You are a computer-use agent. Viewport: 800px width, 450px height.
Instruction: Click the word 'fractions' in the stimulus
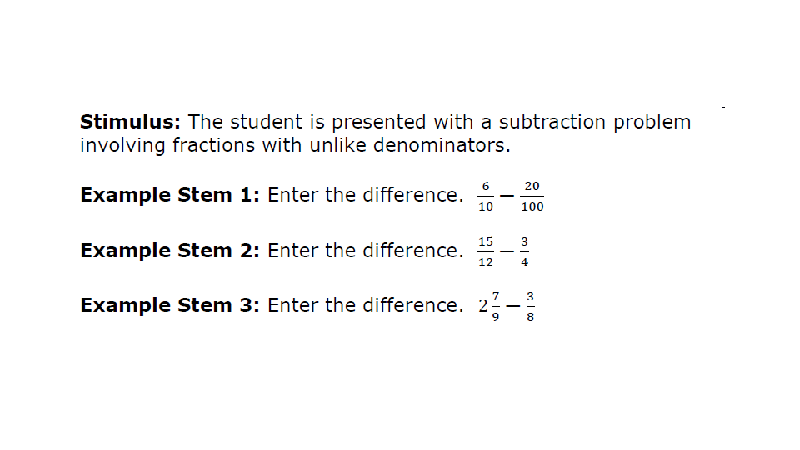213,145
